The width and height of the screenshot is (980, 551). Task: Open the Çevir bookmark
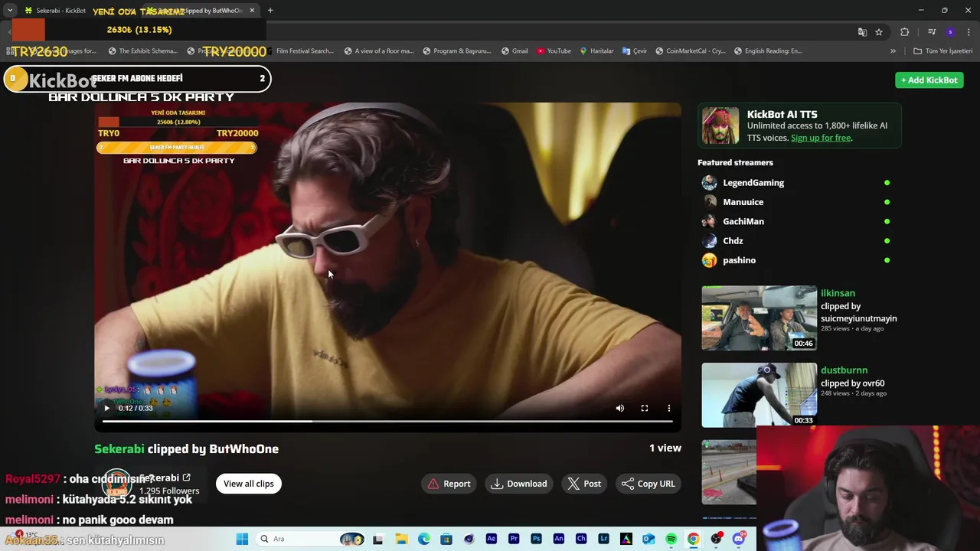click(x=635, y=51)
